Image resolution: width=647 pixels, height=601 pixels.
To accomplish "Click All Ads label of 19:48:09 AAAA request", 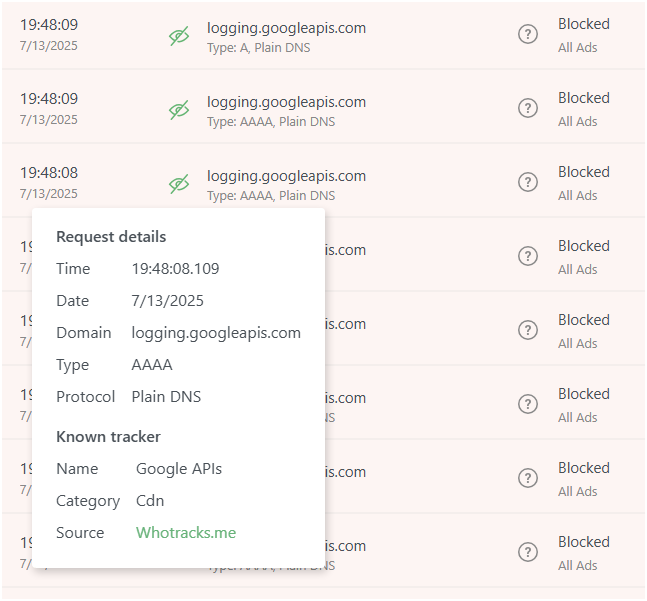I will tap(577, 122).
